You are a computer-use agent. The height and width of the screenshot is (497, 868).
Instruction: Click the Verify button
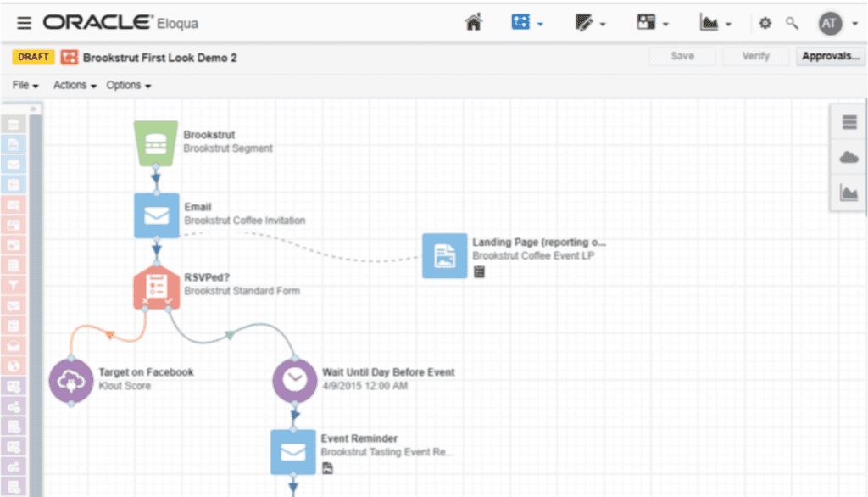pyautogui.click(x=755, y=56)
